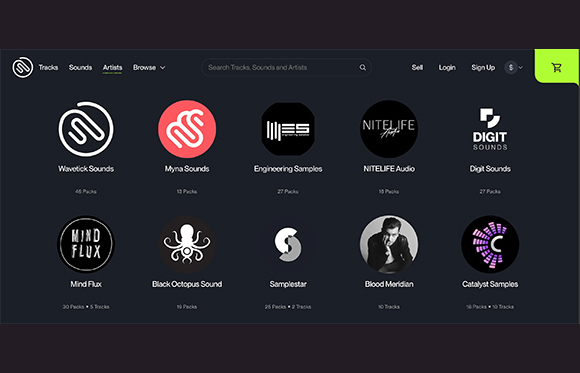Open the Myna Sounds artist logo
Screen dimensions: 580x373
click(x=187, y=129)
